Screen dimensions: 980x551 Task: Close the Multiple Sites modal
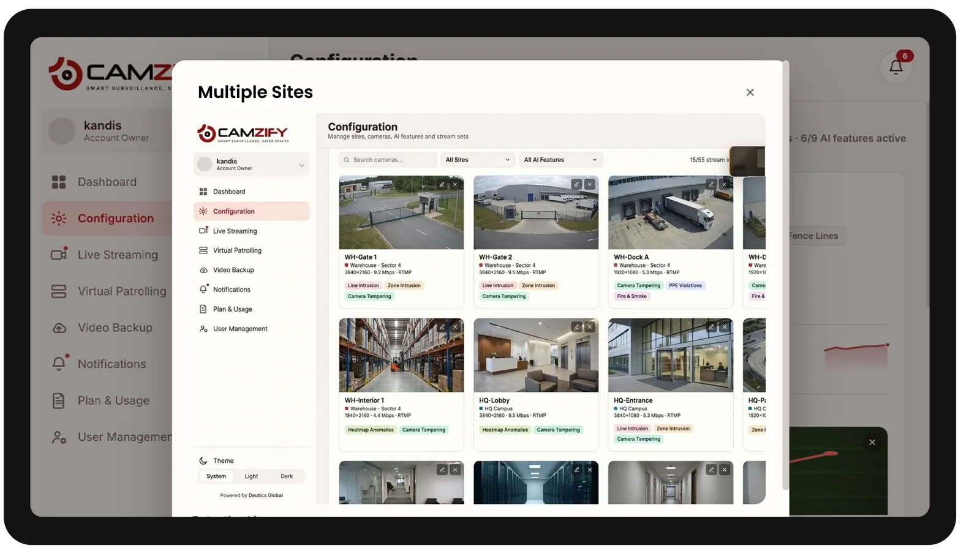pos(750,92)
